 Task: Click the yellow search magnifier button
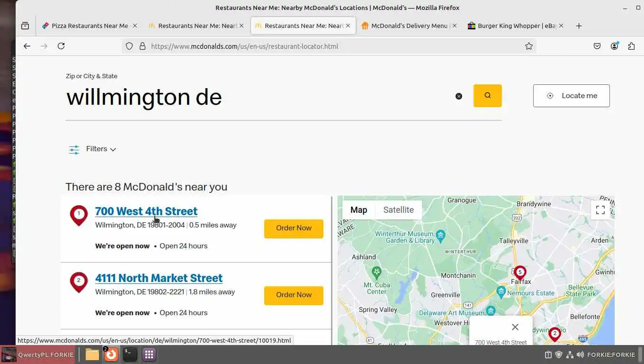tap(487, 96)
